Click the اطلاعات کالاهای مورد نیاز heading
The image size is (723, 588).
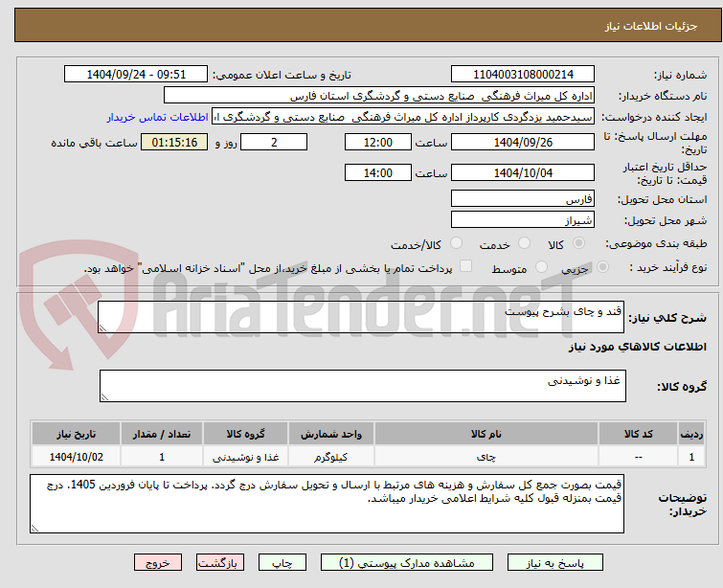point(637,347)
